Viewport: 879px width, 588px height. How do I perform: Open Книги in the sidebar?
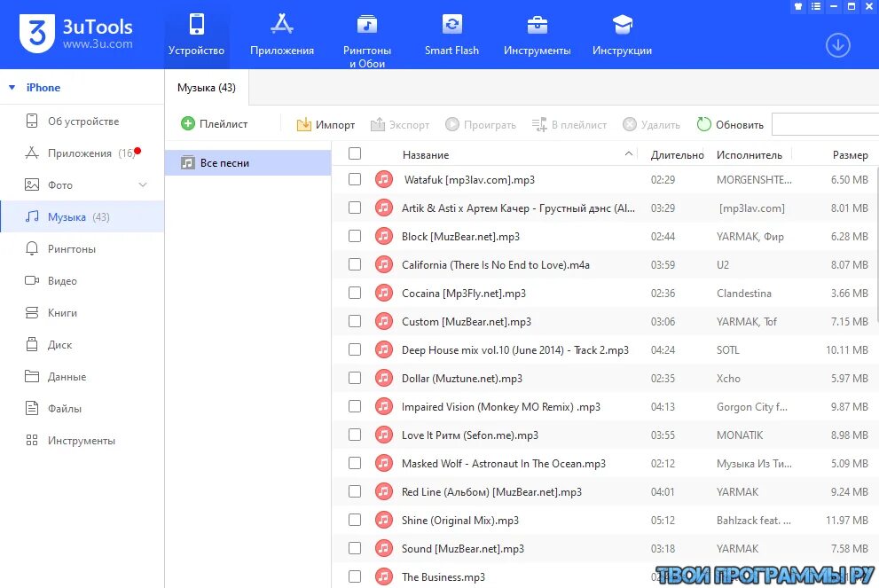pyautogui.click(x=82, y=313)
